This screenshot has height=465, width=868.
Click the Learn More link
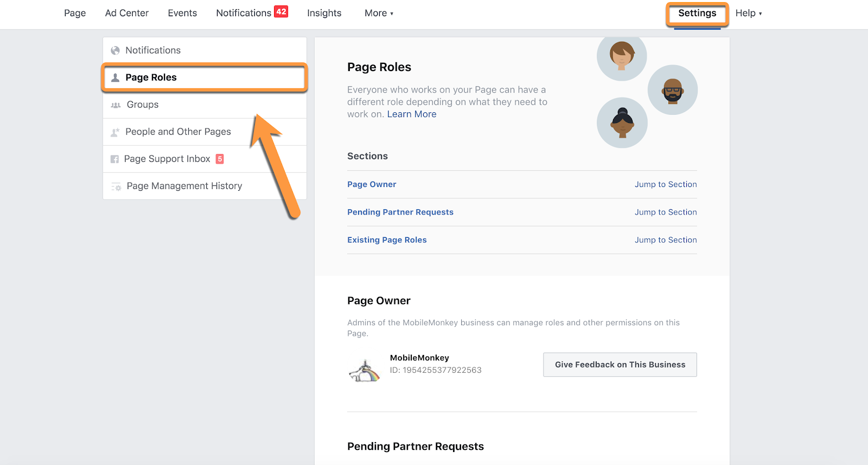412,114
